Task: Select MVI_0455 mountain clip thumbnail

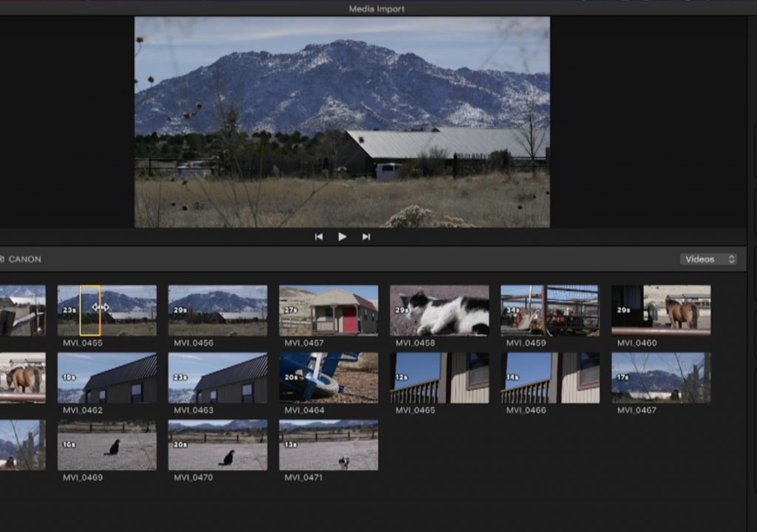Action: [x=107, y=310]
